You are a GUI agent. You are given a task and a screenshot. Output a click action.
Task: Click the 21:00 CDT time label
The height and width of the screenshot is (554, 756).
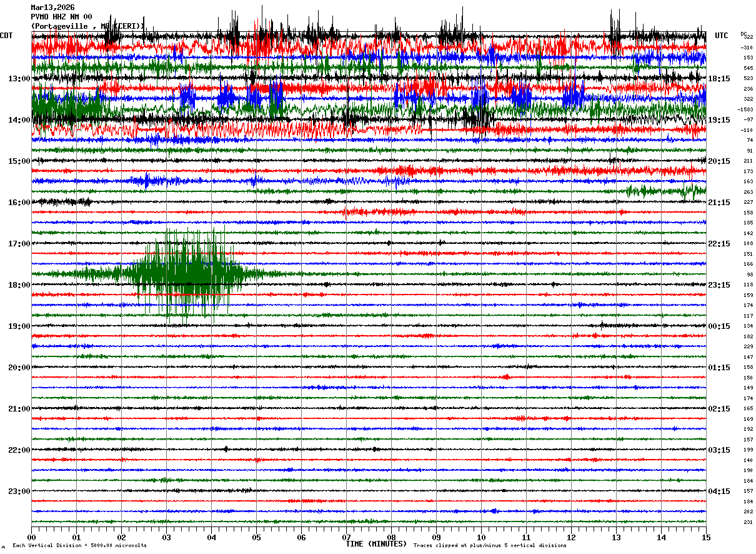19,409
